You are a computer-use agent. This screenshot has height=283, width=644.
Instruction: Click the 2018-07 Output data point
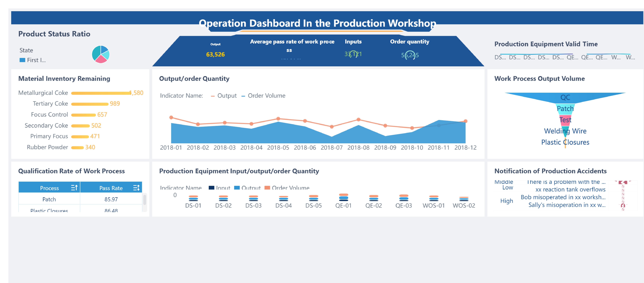(x=332, y=127)
